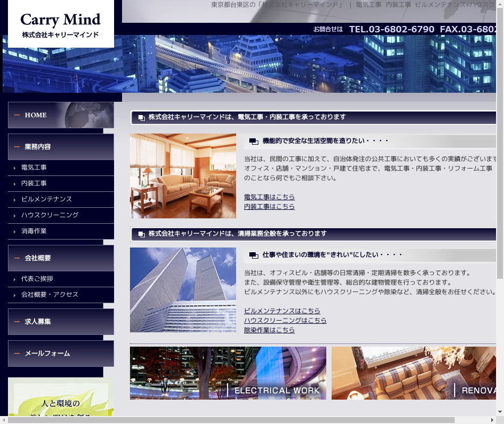504x424 pixels.
Task: Select 業務内容 in the sidebar menu
Action: pos(60,147)
